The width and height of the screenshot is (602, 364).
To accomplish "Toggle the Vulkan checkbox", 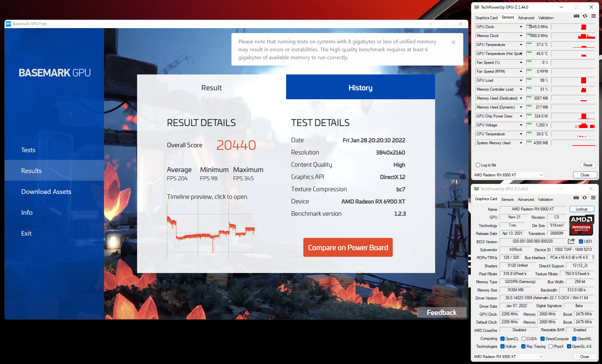I will [502, 346].
